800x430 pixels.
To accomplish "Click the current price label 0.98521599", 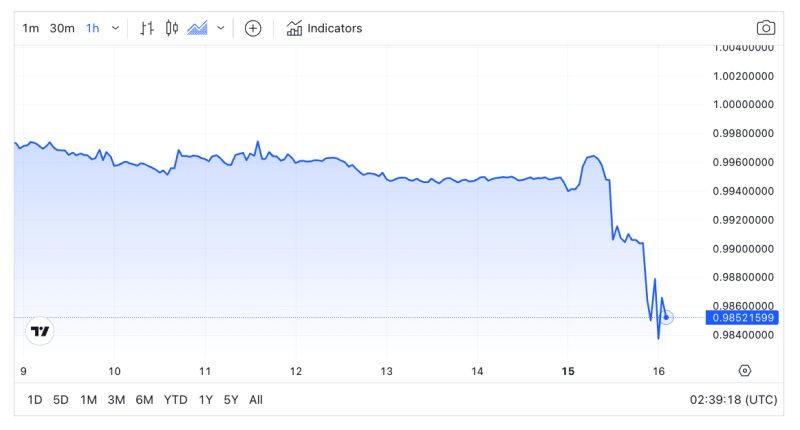I will pos(741,318).
